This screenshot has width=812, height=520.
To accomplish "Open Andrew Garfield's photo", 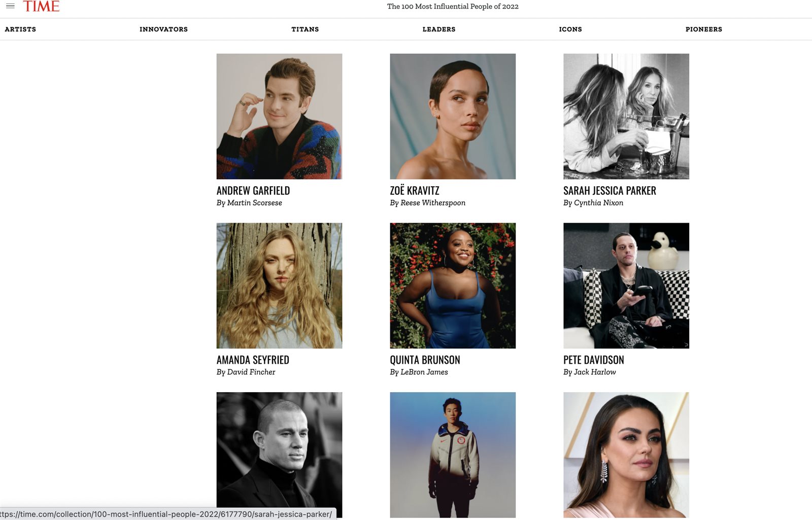I will coord(279,116).
